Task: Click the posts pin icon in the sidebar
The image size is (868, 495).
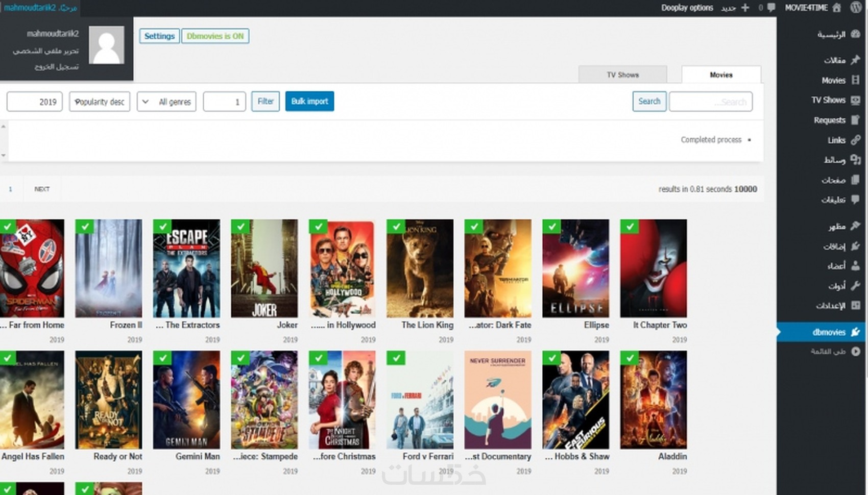Action: [x=856, y=60]
